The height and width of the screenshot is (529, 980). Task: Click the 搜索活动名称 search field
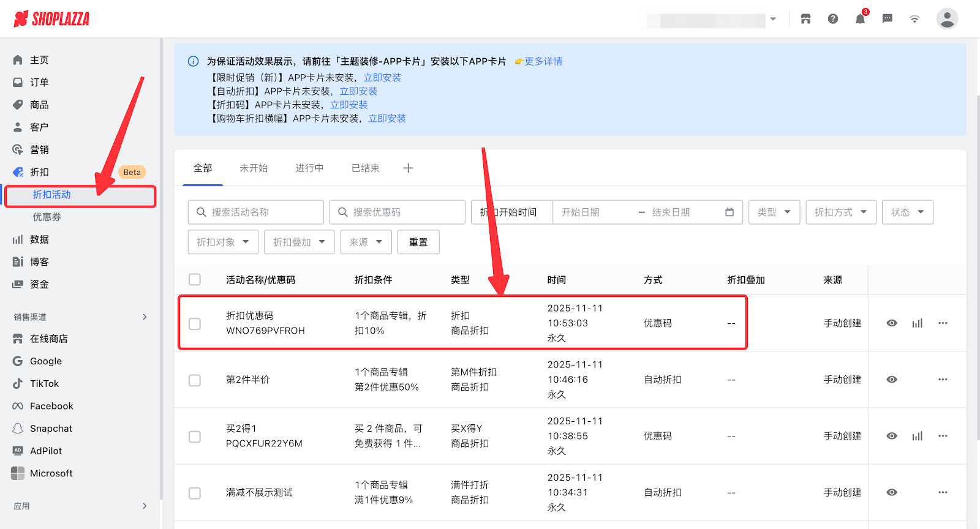tap(256, 212)
